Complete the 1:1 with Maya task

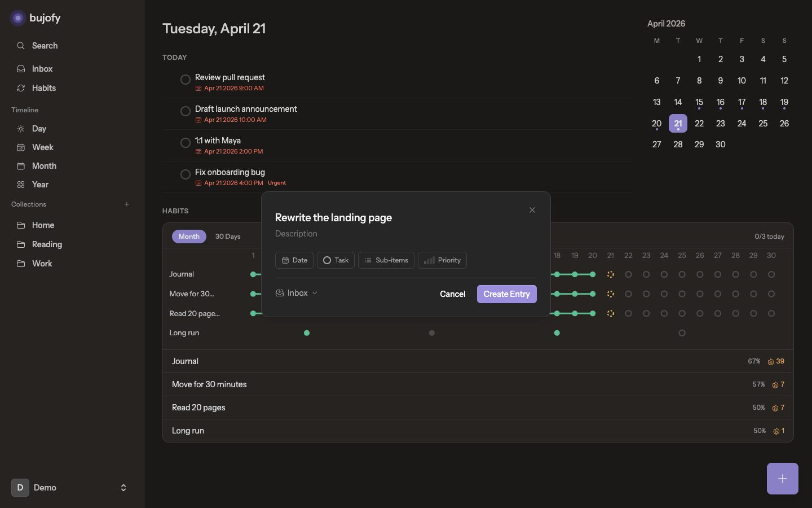click(186, 143)
